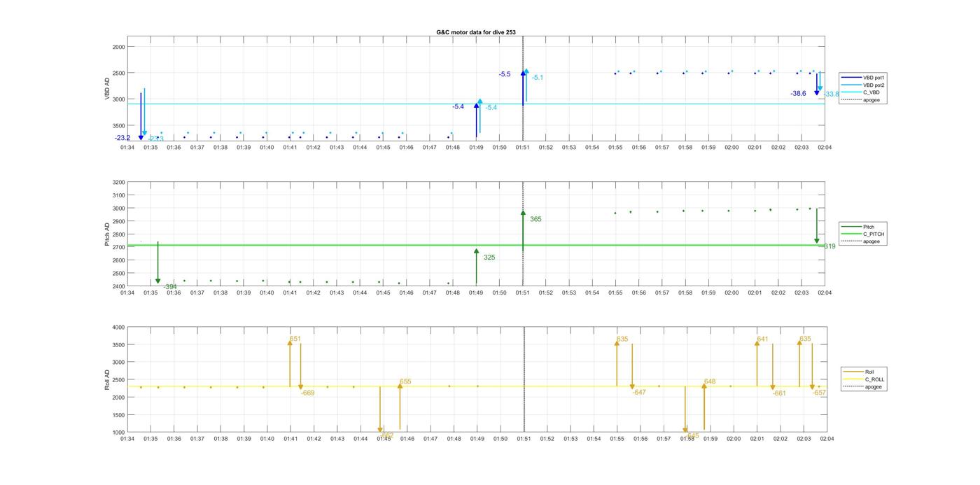Click the "651" roll data label
Image resolution: width=980 pixels, height=485 pixels.
(295, 339)
